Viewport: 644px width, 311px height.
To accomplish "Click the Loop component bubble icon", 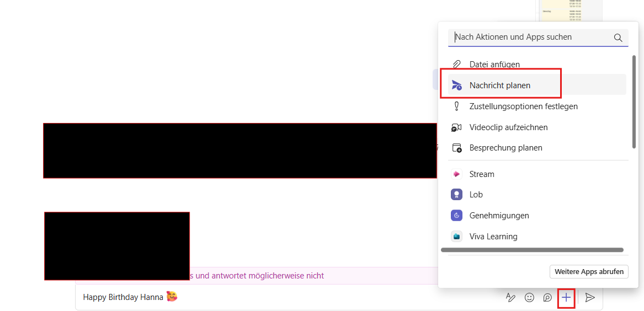I will (547, 298).
